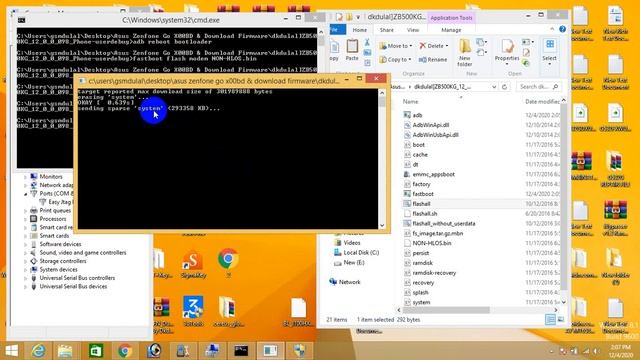Image resolution: width=640 pixels, height=360 pixels.
Task: Click the Date modified column header
Action: tap(542, 101)
